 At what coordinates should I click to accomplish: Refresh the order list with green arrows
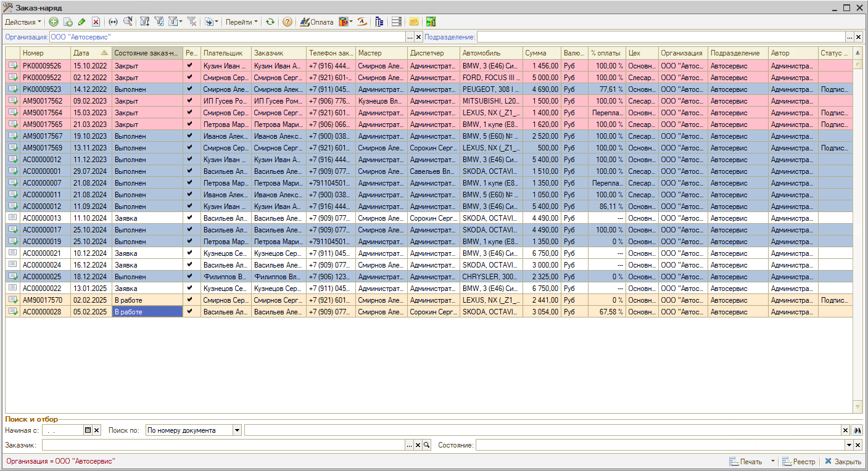coord(270,22)
